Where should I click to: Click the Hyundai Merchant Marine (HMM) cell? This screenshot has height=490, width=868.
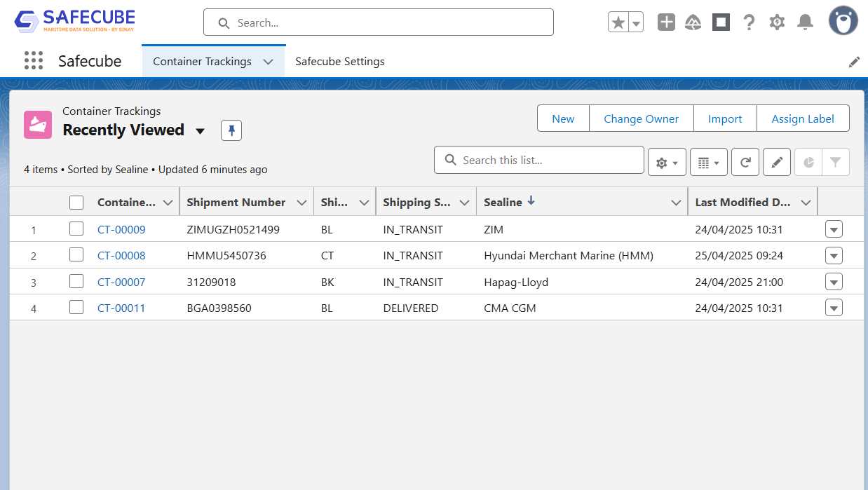pos(569,255)
